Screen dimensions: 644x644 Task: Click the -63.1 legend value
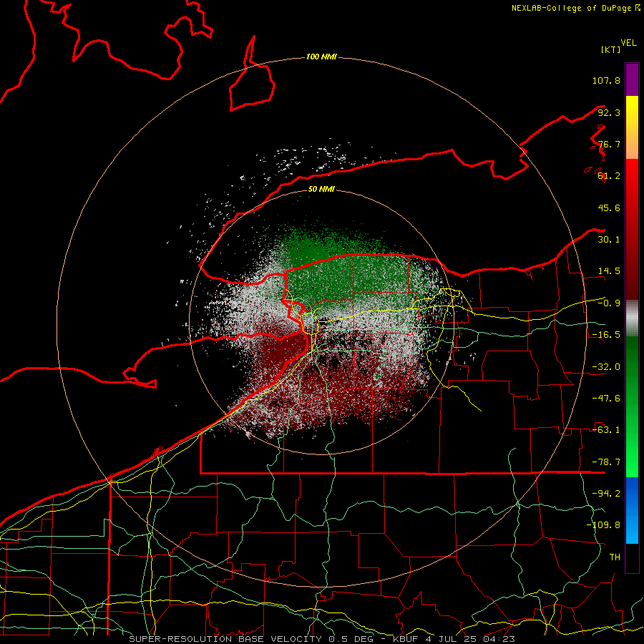coord(606,430)
